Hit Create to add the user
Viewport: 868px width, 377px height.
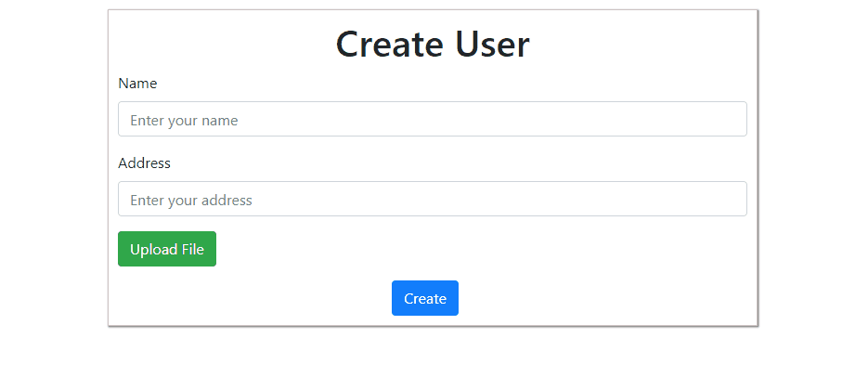pos(424,298)
